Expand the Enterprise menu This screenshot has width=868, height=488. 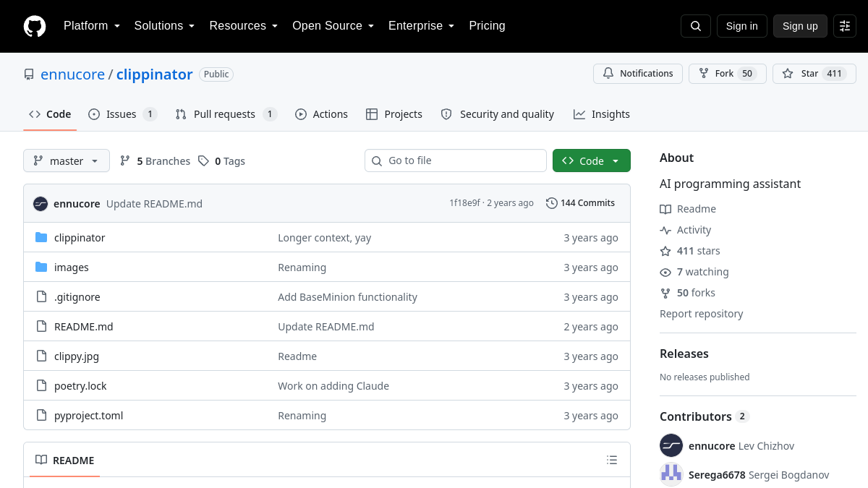pos(421,26)
